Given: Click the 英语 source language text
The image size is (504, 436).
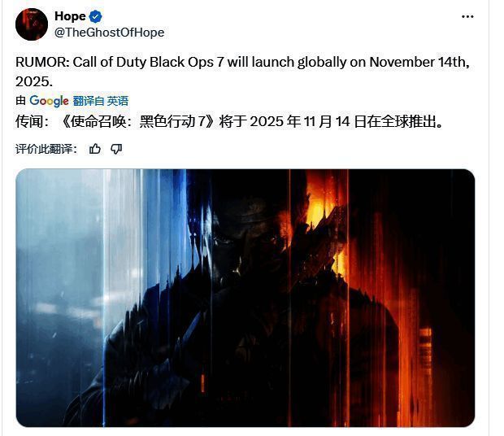Looking at the screenshot, I should (118, 101).
